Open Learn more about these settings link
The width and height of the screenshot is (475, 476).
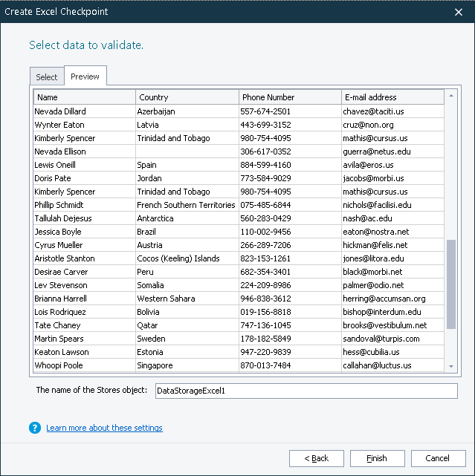coord(104,428)
